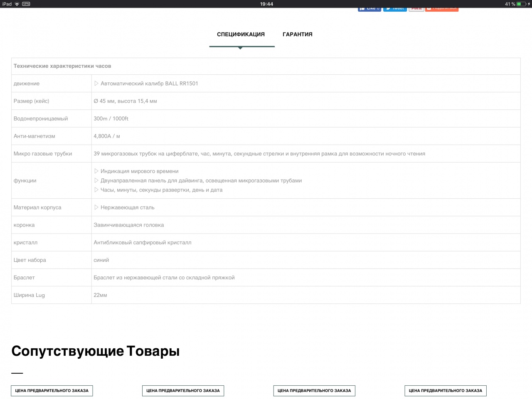Click the triangle next to Индикация мирового времени
Screen dimensions: 532x399
96,171
